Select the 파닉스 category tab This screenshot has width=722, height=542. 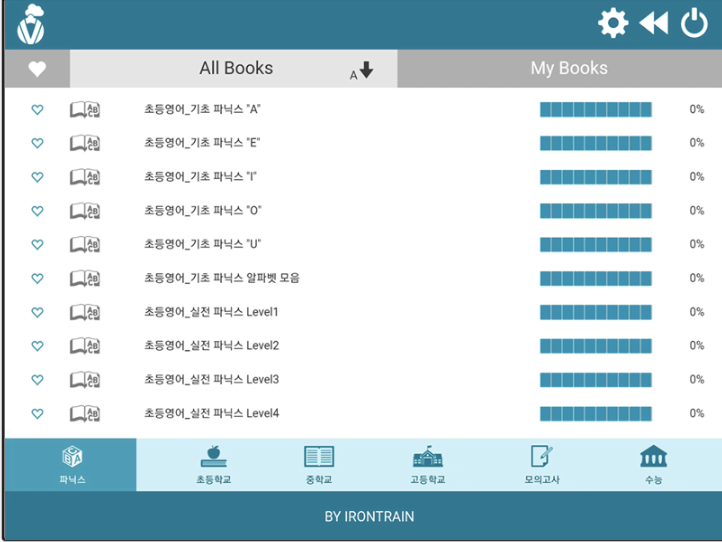coord(71,465)
